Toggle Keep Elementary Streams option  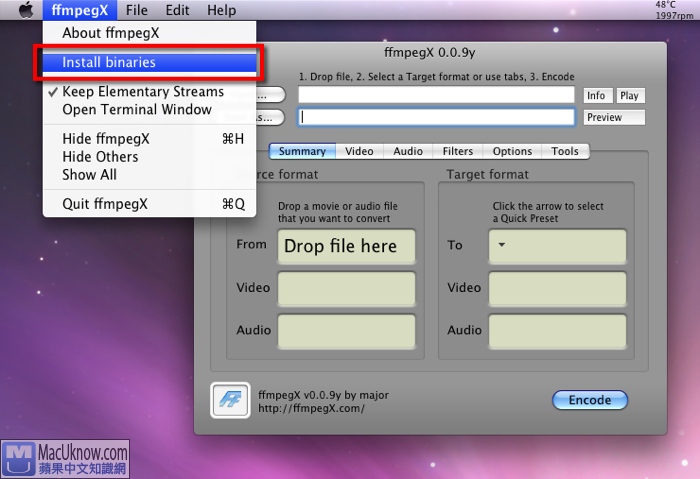(150, 92)
